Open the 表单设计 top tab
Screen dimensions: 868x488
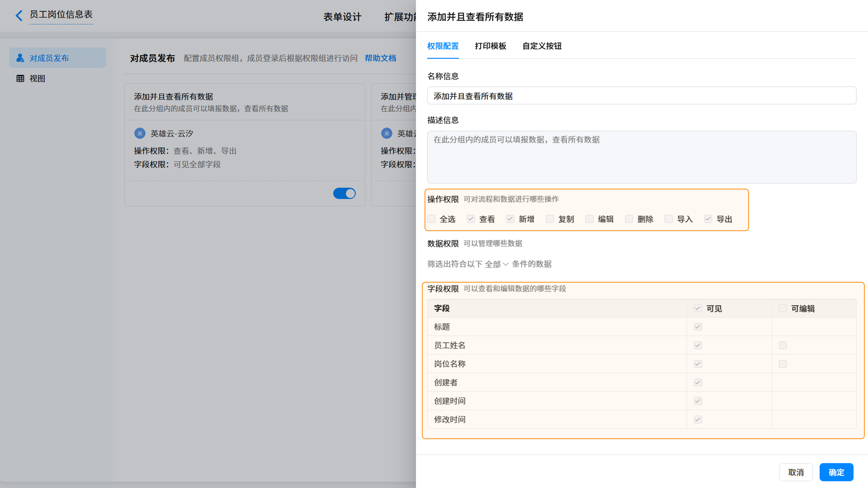[342, 17]
